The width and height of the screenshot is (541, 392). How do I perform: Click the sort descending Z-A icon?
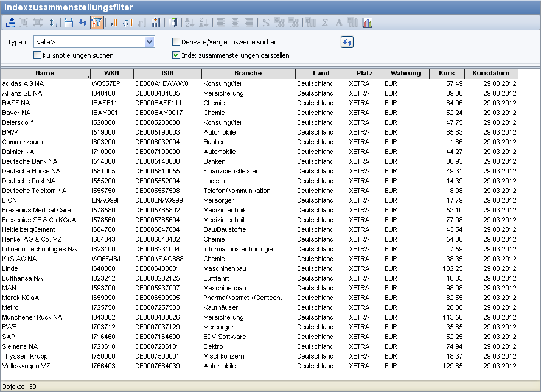tap(203, 23)
